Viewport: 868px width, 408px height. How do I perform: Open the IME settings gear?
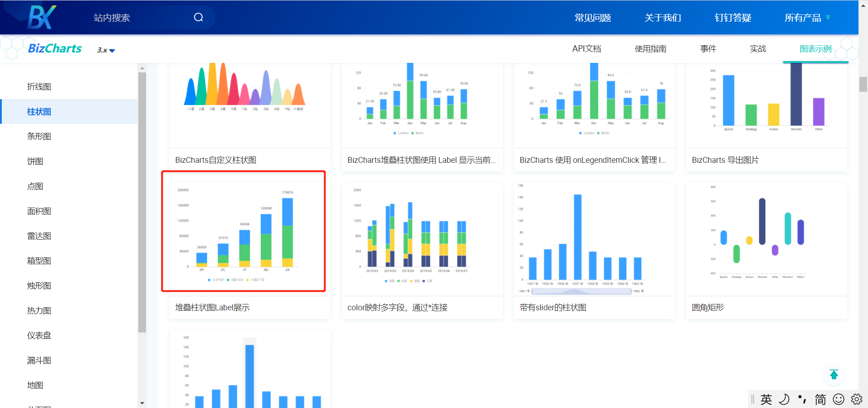856,399
